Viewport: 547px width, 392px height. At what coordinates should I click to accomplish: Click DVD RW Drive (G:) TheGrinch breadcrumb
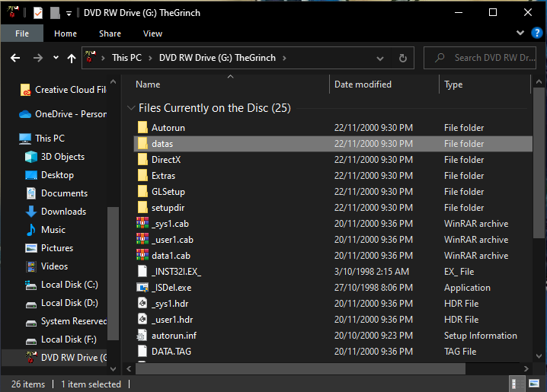pyautogui.click(x=217, y=58)
